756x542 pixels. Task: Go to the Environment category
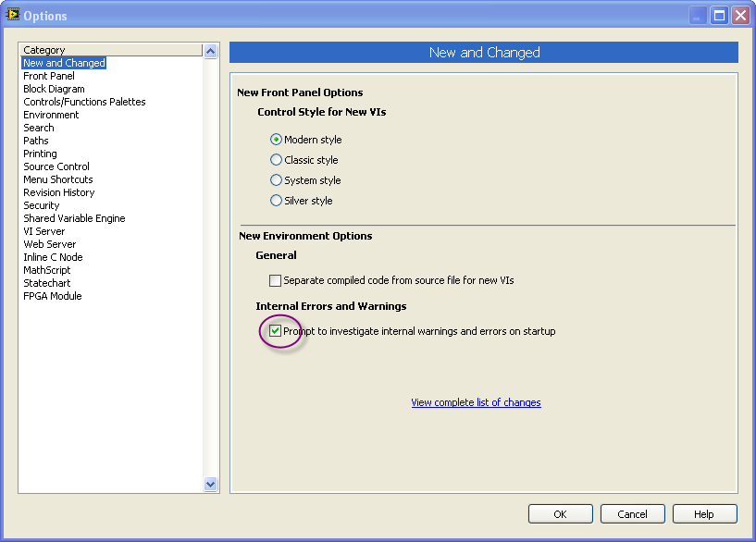51,115
